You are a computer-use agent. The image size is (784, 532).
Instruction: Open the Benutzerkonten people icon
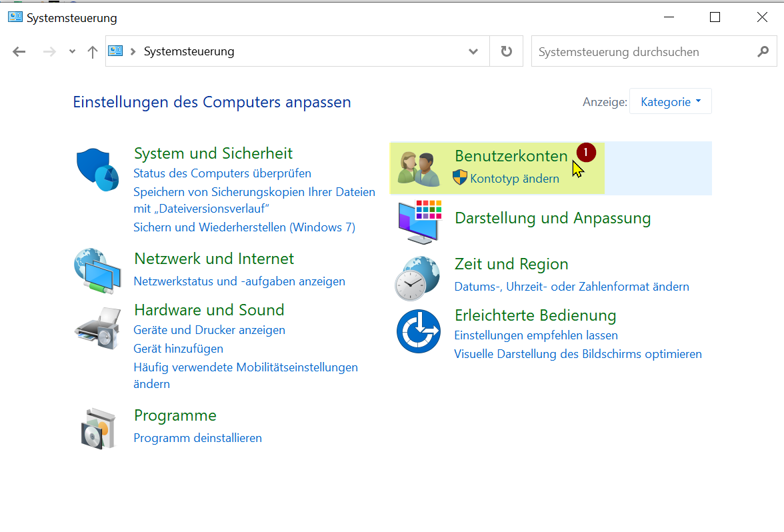[419, 168]
